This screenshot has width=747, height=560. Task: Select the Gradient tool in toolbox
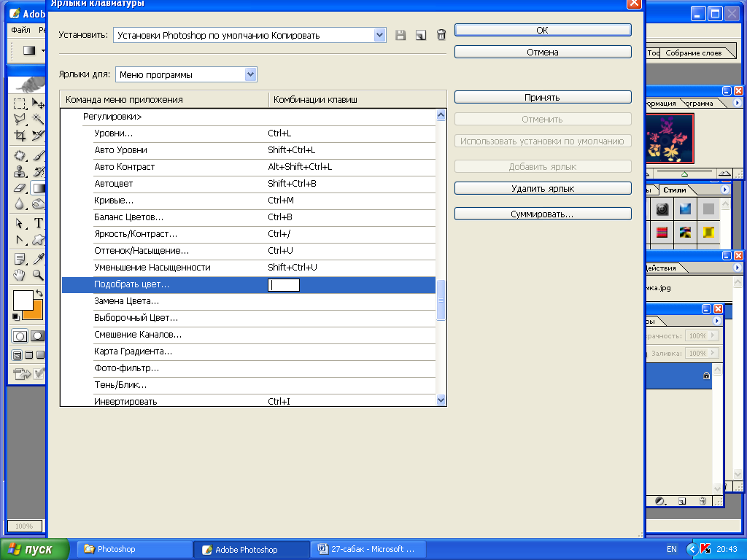pyautogui.click(x=38, y=188)
